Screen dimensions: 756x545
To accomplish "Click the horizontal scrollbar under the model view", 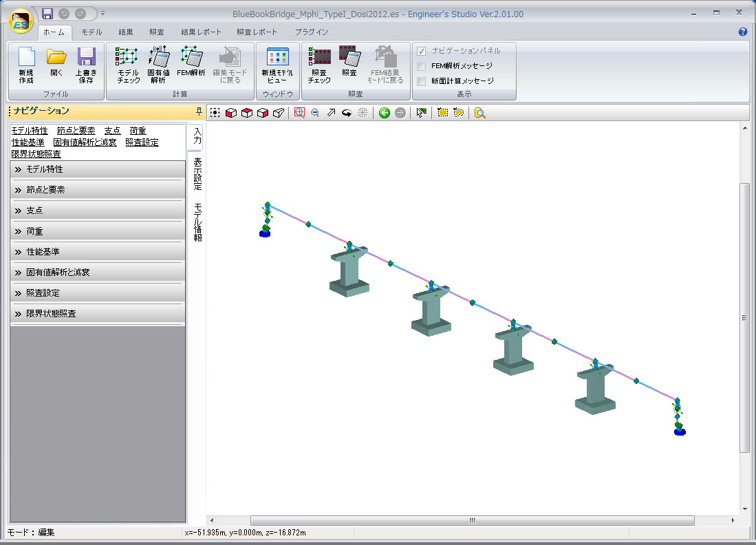I will [x=472, y=520].
